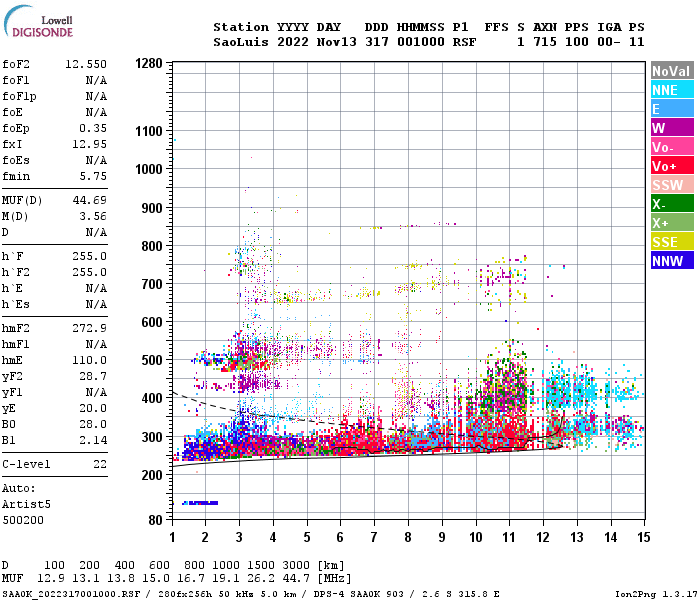
Task: Click the 7 MHz x-axis tick label
Action: (374, 537)
